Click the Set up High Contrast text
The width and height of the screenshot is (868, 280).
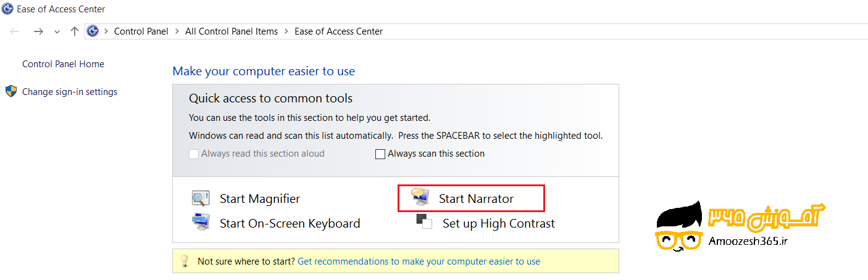click(x=498, y=224)
